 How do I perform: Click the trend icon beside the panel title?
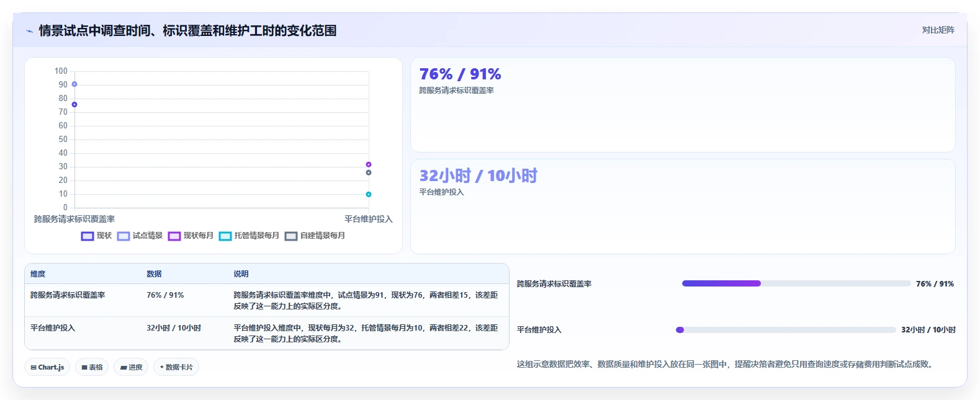tap(29, 31)
